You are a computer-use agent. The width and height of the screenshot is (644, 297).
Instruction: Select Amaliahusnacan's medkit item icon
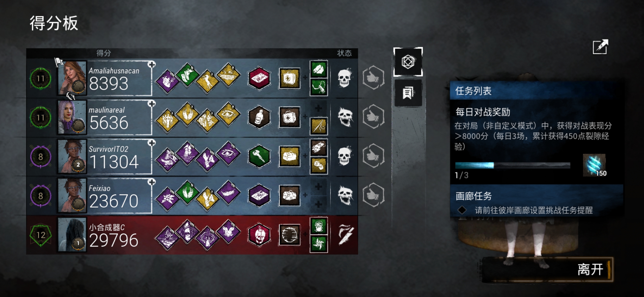point(289,78)
